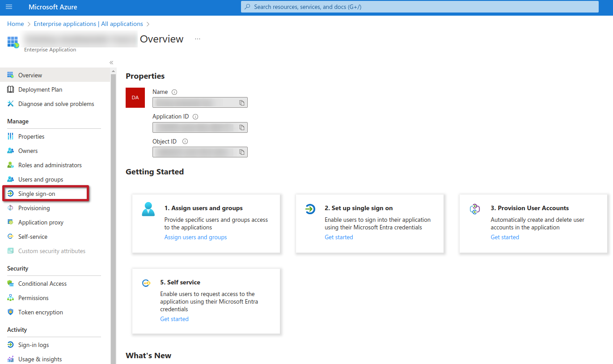Copy the Name field value
This screenshot has width=613, height=364.
[x=241, y=103]
